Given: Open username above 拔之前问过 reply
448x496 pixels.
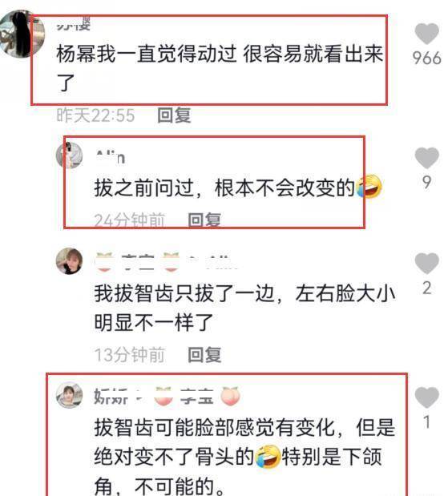Looking at the screenshot, I should tap(111, 157).
